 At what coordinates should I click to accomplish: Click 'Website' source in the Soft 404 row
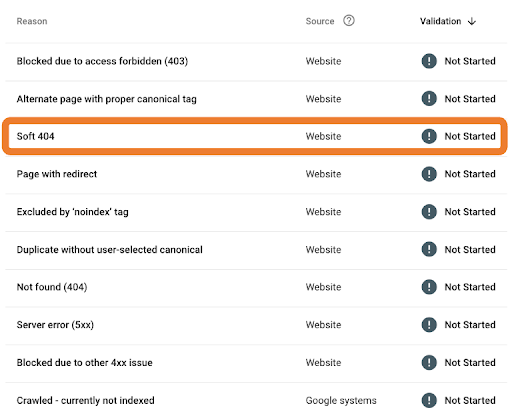tap(323, 136)
